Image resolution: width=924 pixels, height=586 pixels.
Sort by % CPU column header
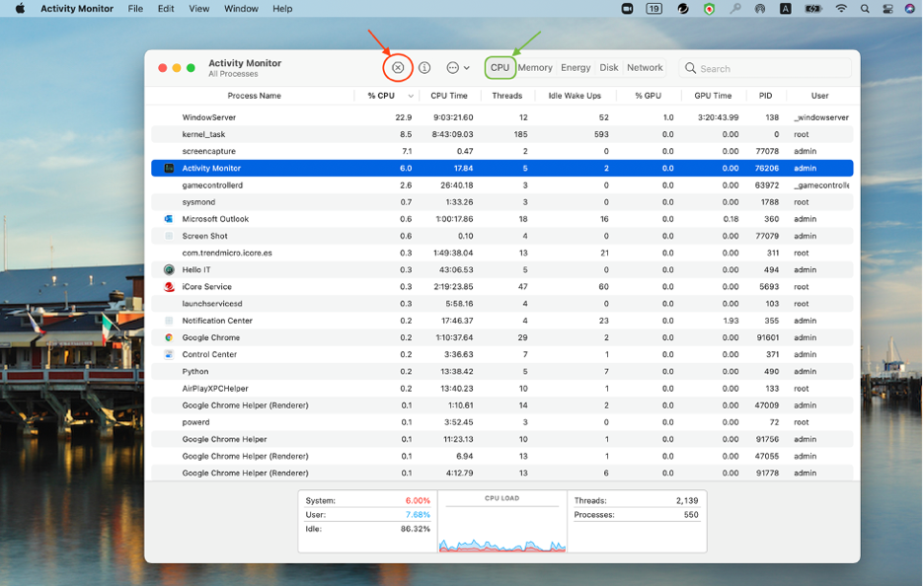tap(381, 96)
